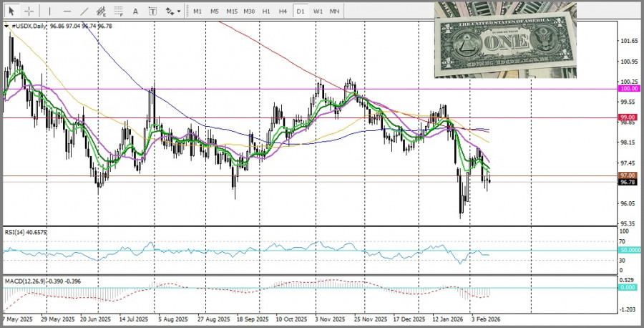Enable the W1 weekly timeframe
This screenshot has height=328, width=644.
click(318, 11)
